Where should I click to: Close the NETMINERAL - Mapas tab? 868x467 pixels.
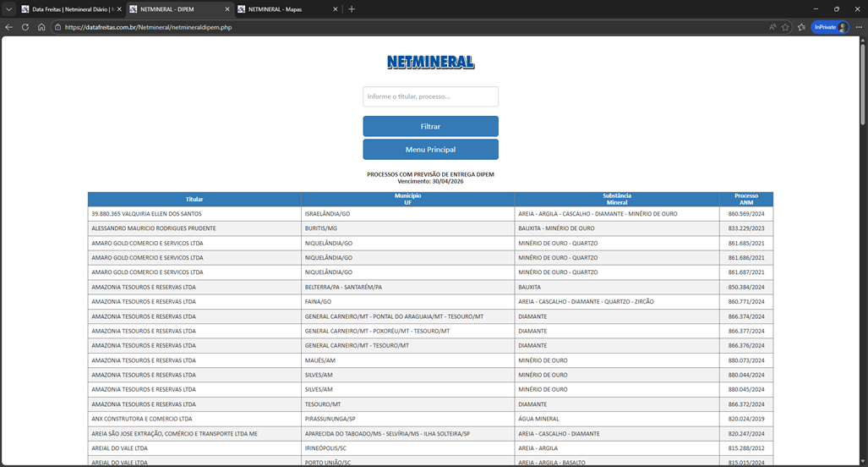coord(335,9)
